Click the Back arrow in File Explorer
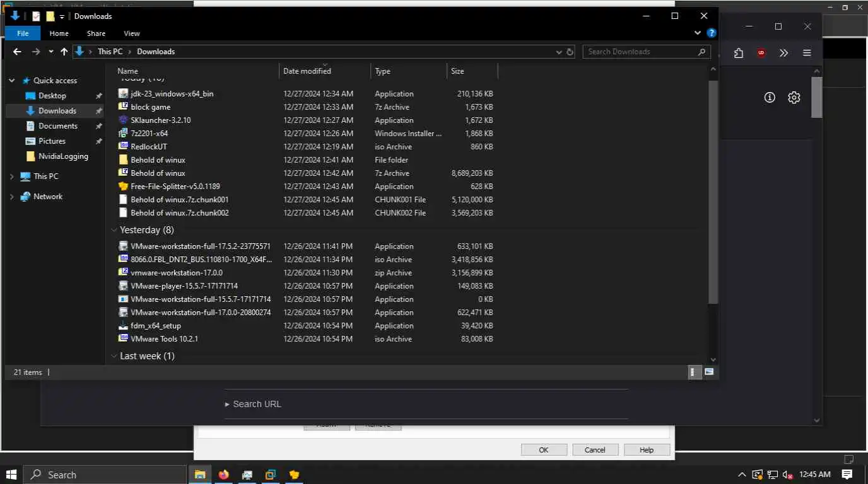Screen dimensions: 868x484 (18, 52)
